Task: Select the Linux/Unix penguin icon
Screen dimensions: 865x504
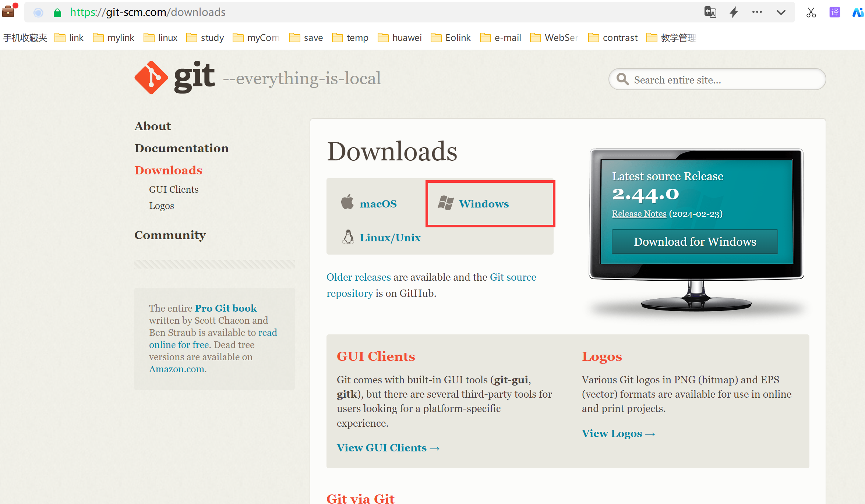Action: (x=347, y=237)
